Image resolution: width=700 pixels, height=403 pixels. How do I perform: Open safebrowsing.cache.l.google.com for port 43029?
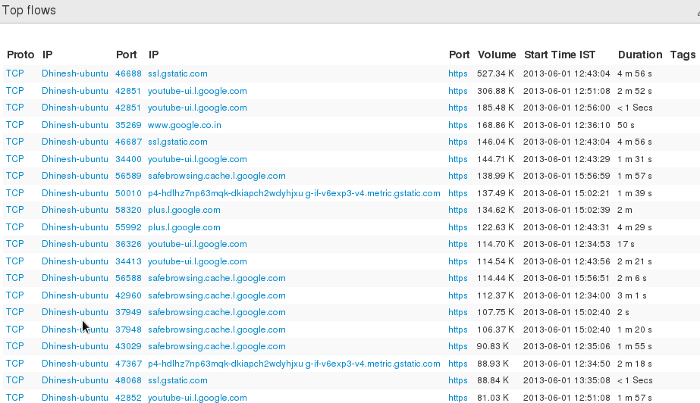tap(217, 346)
